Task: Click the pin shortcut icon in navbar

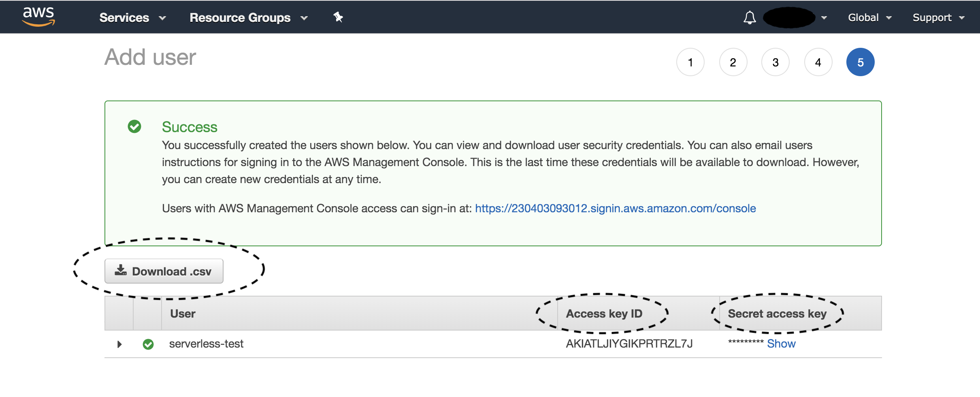Action: tap(338, 17)
